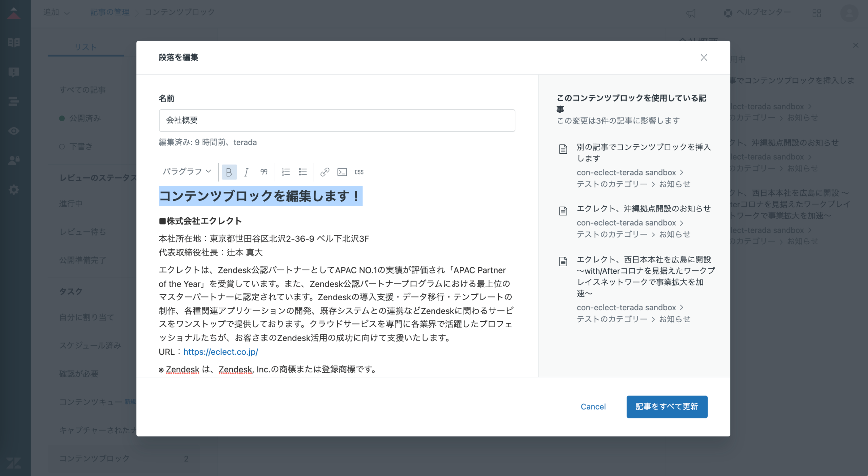The width and height of the screenshot is (868, 476).
Task: Open source code editor icon
Action: tap(342, 172)
